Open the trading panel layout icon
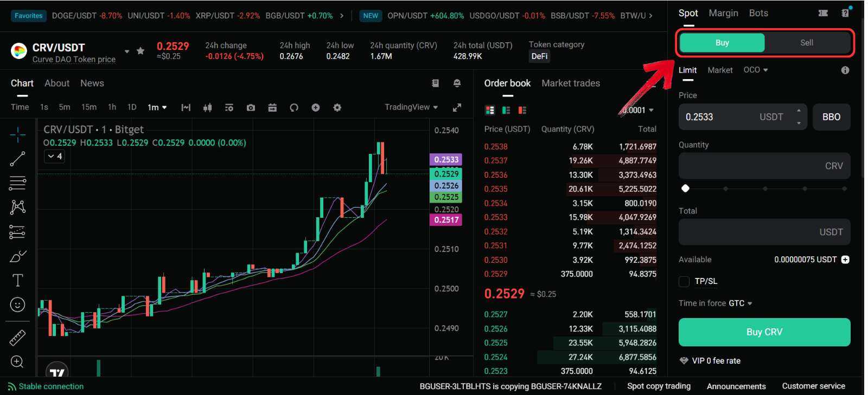The image size is (868, 395). [823, 13]
